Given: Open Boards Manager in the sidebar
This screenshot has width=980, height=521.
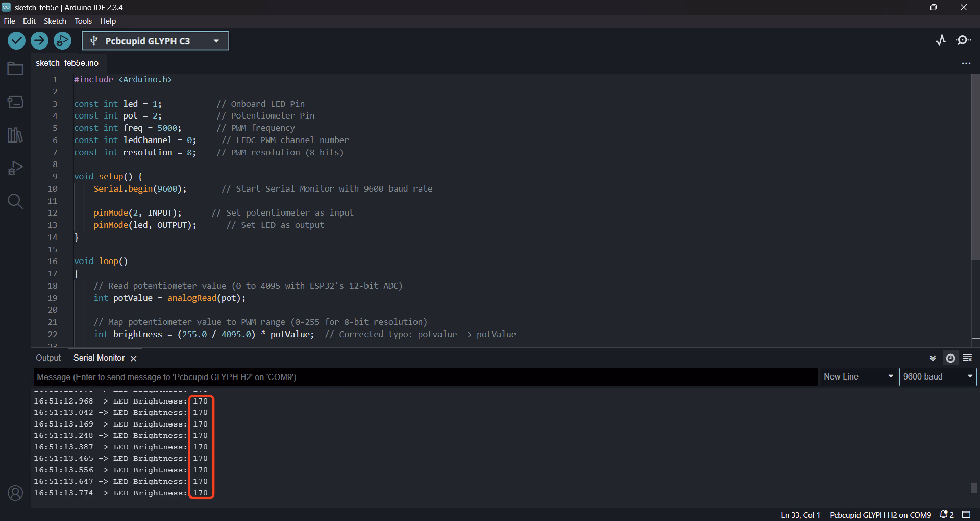Looking at the screenshot, I should point(15,102).
